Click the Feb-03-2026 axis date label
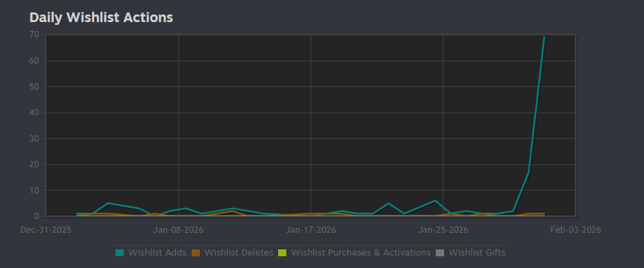 pos(576,230)
